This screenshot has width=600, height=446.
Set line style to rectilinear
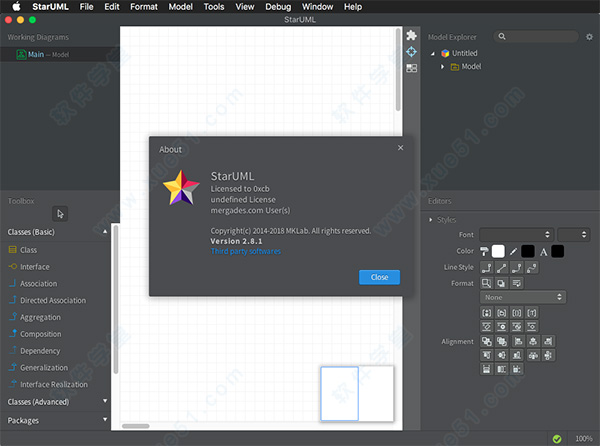(486, 268)
